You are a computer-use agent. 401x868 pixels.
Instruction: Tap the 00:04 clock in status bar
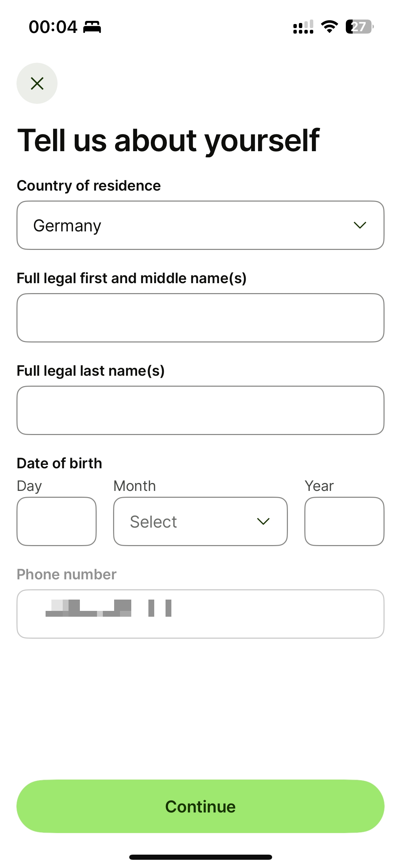tap(53, 27)
